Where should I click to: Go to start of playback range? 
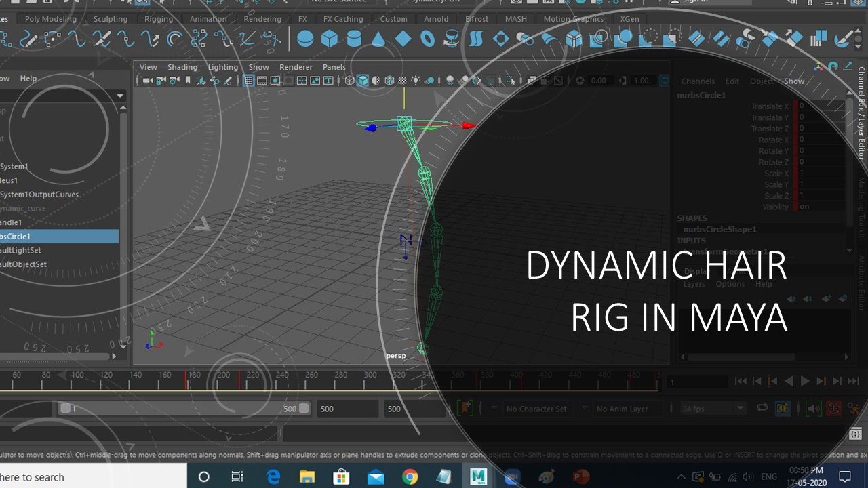(741, 382)
